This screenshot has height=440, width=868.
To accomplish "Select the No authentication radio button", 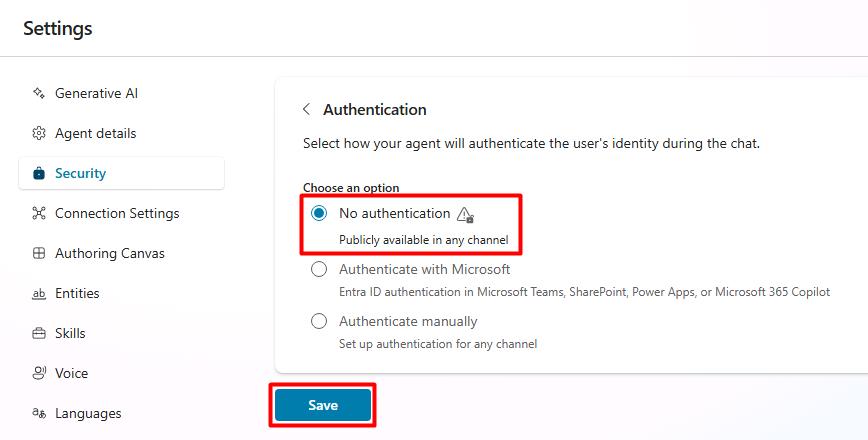I will tap(319, 213).
